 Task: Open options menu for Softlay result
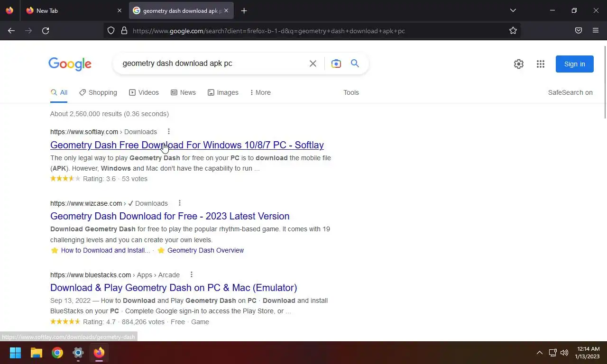pyautogui.click(x=169, y=132)
